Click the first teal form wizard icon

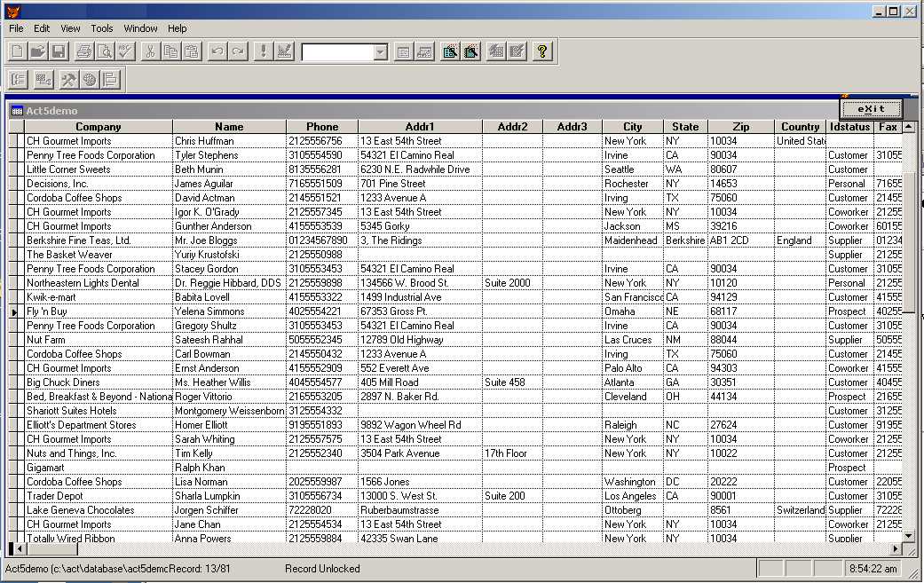[x=450, y=51]
